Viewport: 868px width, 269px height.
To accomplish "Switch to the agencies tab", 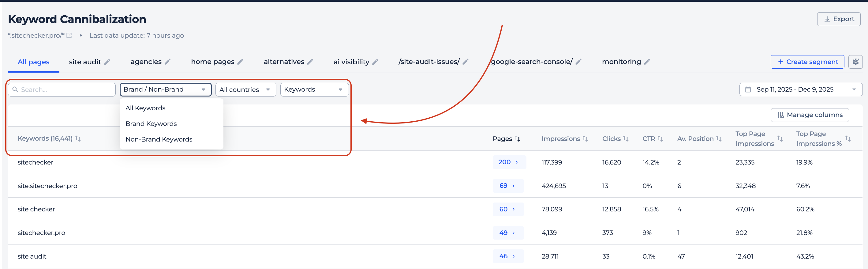I will (x=146, y=62).
